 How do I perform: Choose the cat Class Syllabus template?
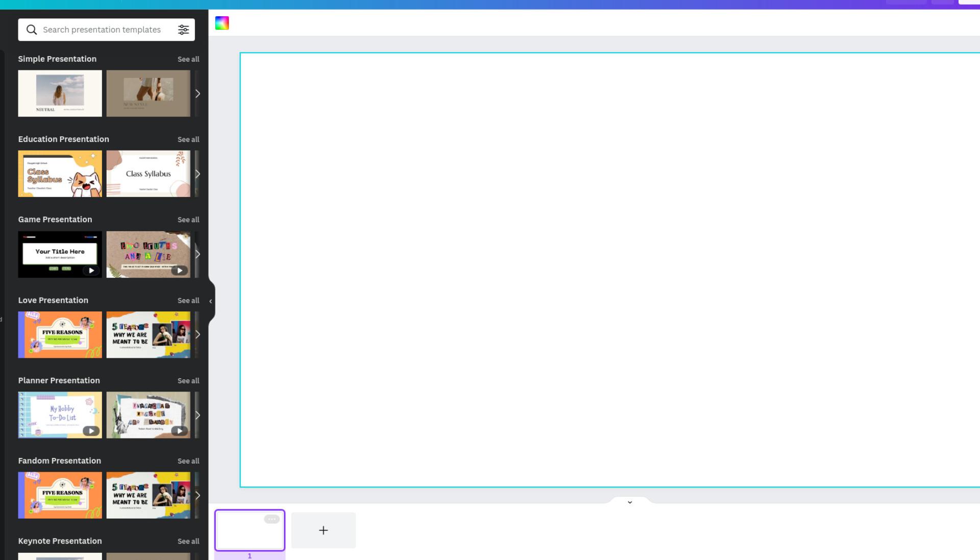coord(60,174)
